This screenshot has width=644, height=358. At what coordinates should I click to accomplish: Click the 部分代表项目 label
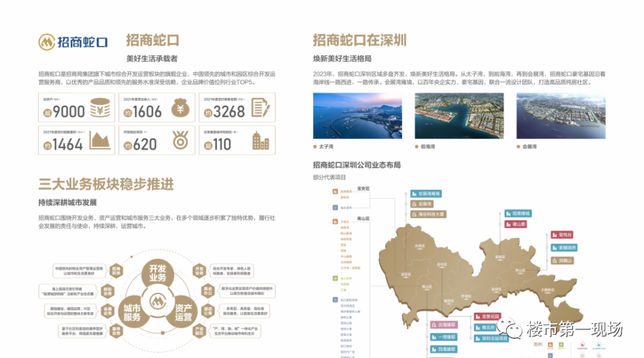point(329,177)
